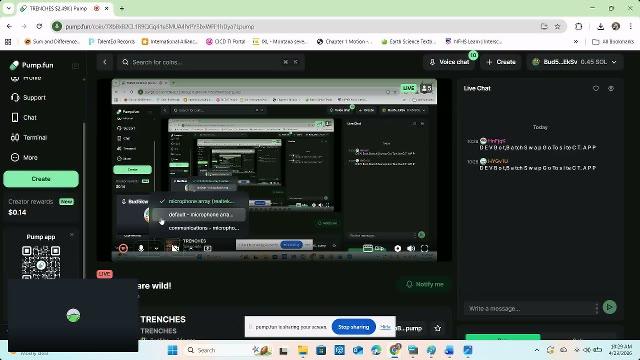Click the Clip button on the stream player
The width and height of the screenshot is (640, 360).
point(373,248)
